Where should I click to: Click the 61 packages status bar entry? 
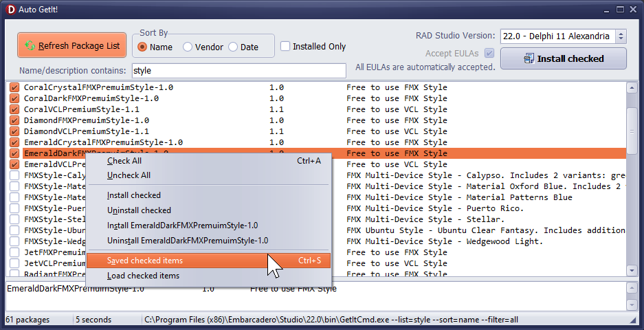coord(28,320)
